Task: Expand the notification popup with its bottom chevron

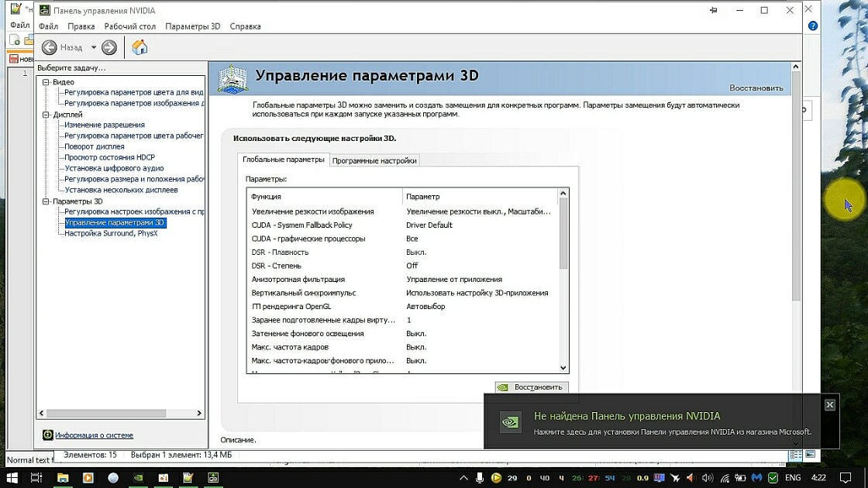Action: 795,443
